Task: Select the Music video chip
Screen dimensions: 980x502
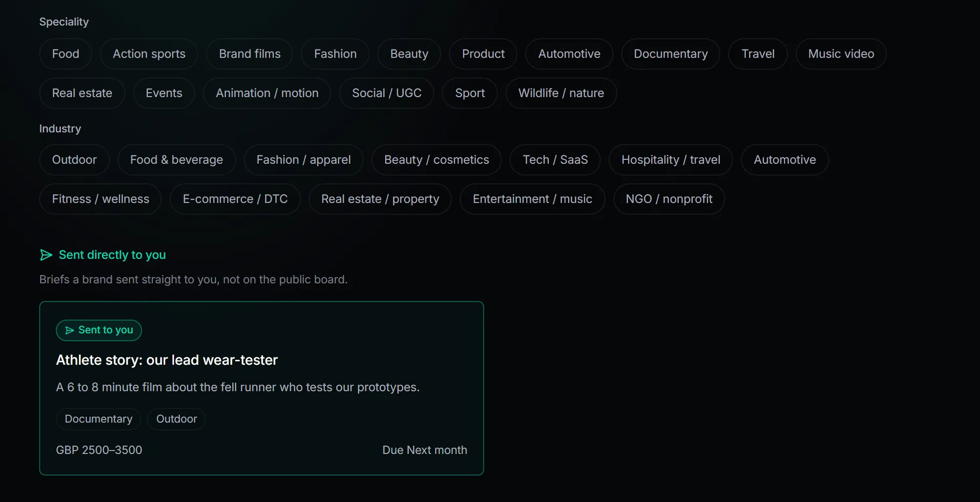Action: point(841,54)
